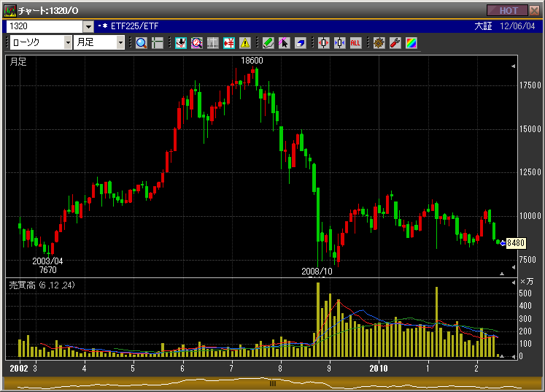
Task: Select the green pencil drawing tool
Action: point(268,42)
